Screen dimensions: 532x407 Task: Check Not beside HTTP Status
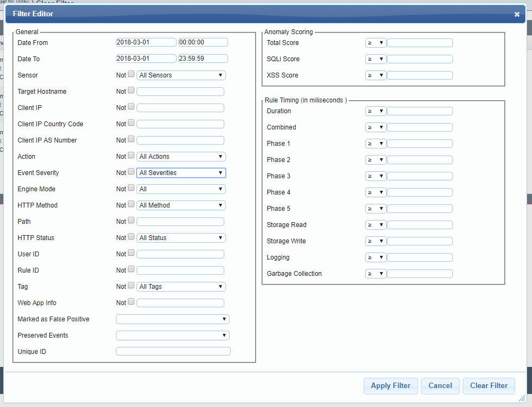131,237
